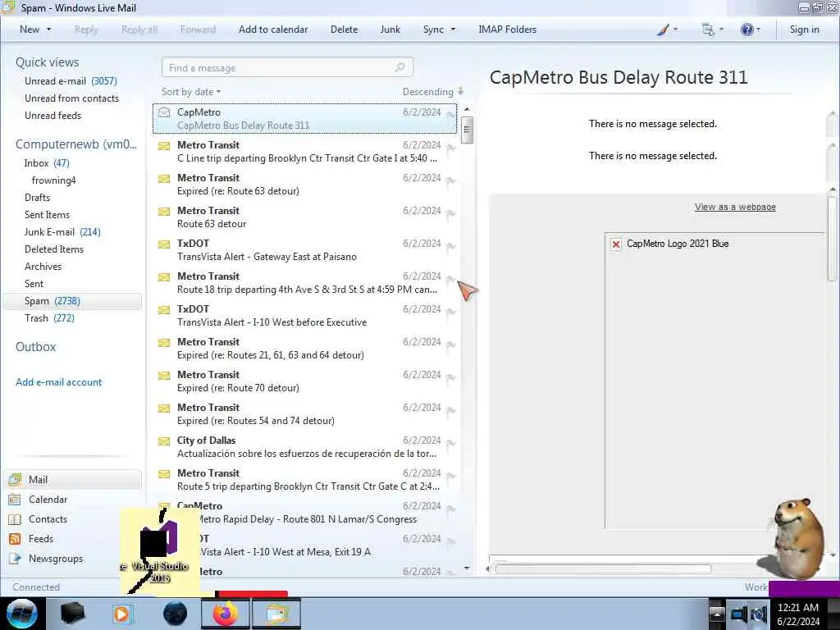The width and height of the screenshot is (840, 630).
Task: Open the Drafts folder
Action: 37,197
